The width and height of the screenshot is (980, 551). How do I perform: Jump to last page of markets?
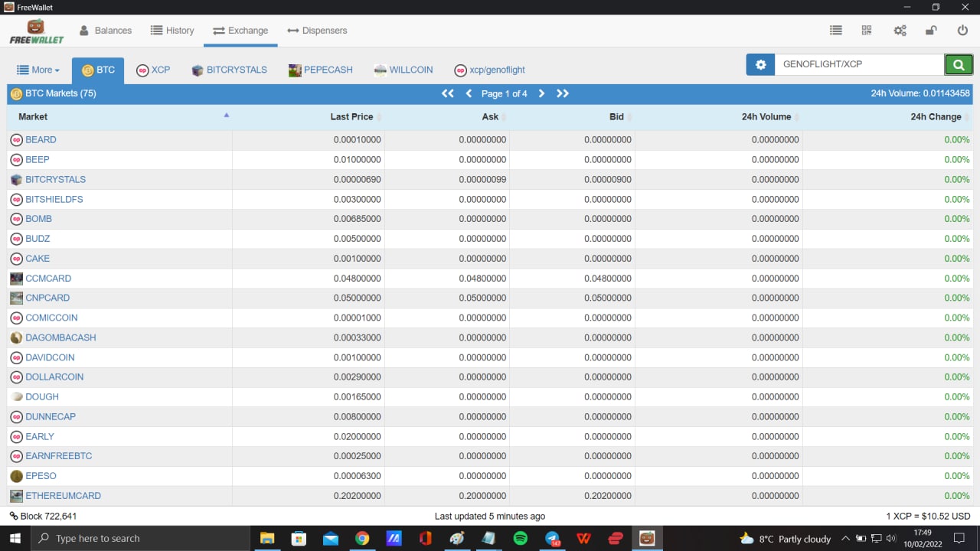click(563, 93)
